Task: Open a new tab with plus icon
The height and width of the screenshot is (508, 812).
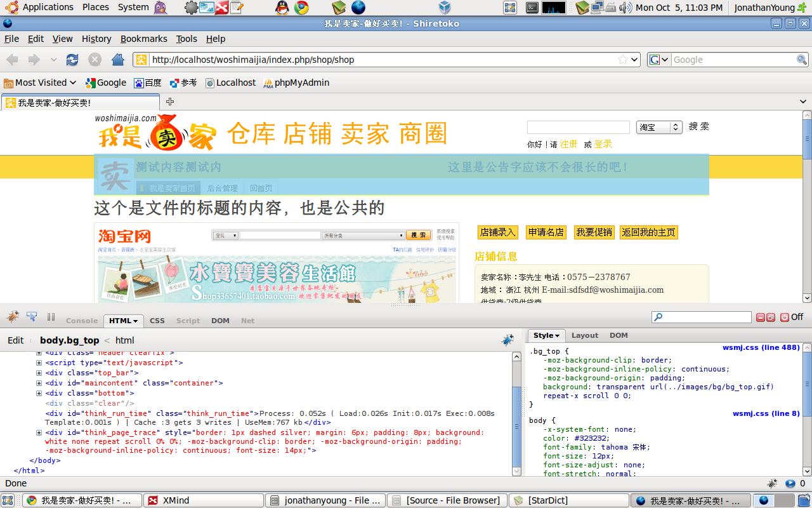Action: (x=170, y=102)
